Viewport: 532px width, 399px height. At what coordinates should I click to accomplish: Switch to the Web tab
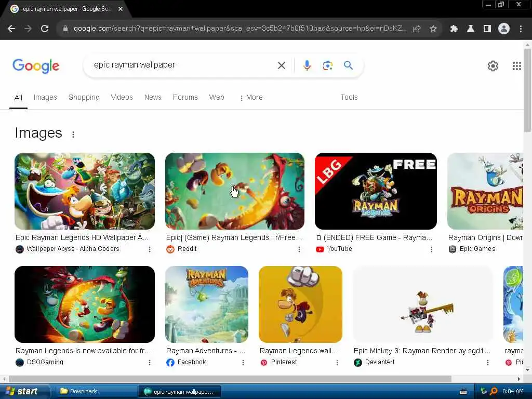pos(217,97)
